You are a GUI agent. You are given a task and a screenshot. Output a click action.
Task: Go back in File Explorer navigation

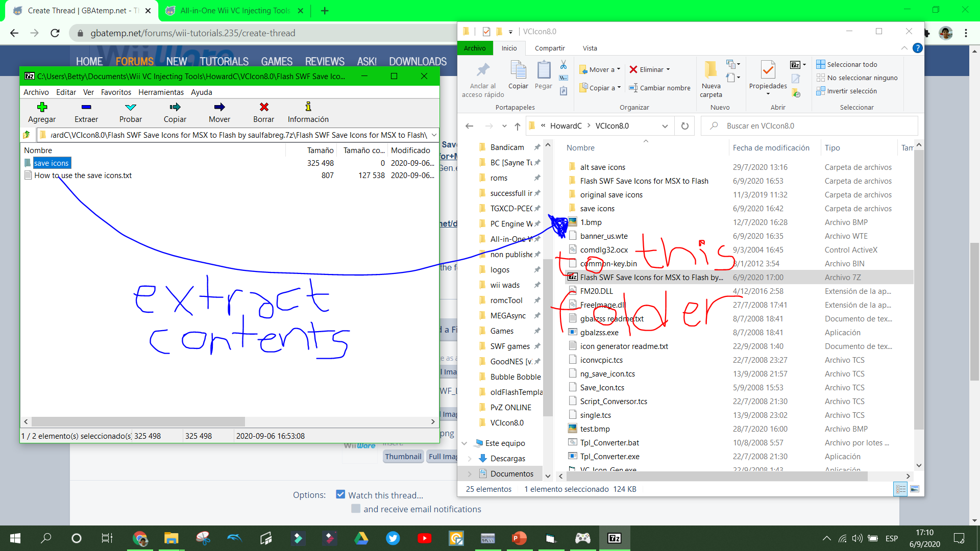coord(470,126)
